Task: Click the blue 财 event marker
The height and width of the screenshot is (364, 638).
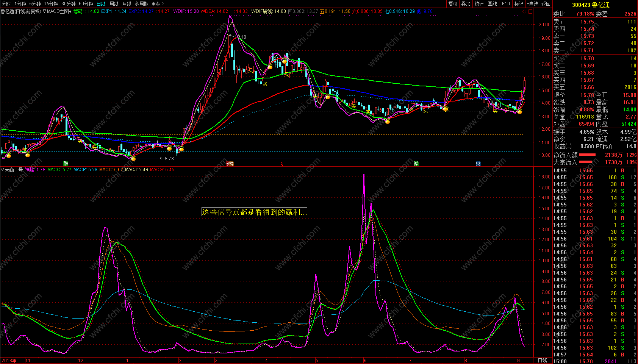Action: (x=478, y=164)
